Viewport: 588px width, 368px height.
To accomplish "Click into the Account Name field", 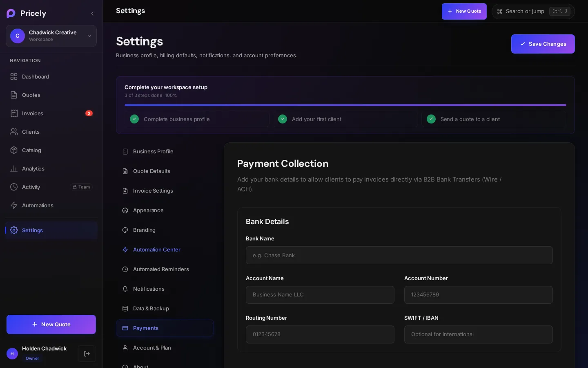I will point(320,295).
